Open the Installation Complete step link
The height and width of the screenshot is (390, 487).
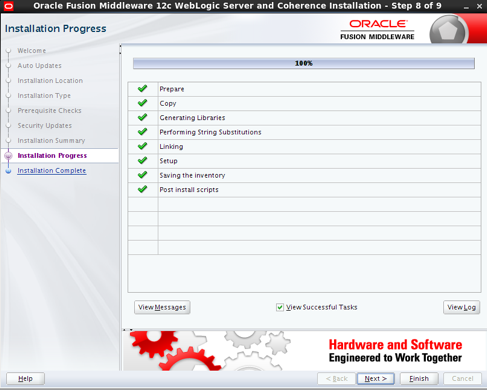[52, 171]
